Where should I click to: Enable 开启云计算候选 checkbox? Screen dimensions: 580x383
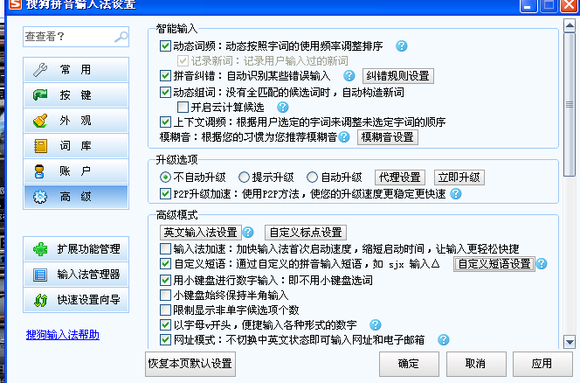click(183, 107)
